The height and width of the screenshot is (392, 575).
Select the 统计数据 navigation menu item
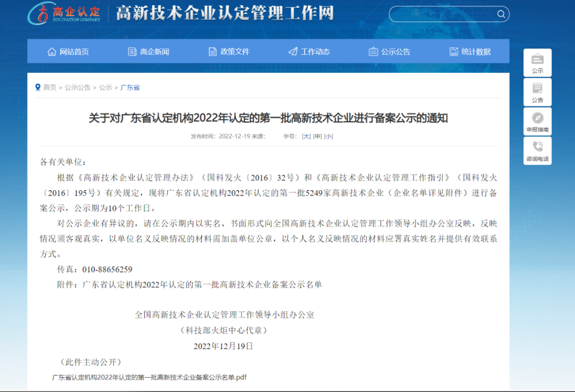(x=475, y=51)
